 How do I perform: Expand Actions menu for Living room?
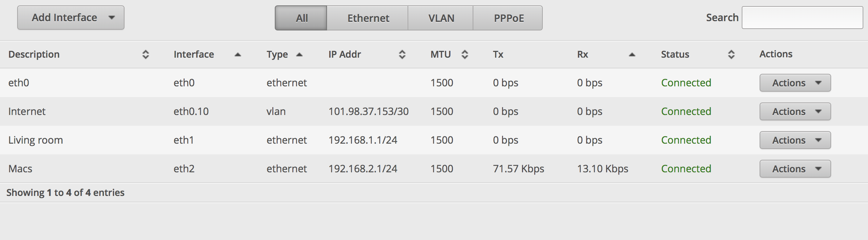coord(795,140)
